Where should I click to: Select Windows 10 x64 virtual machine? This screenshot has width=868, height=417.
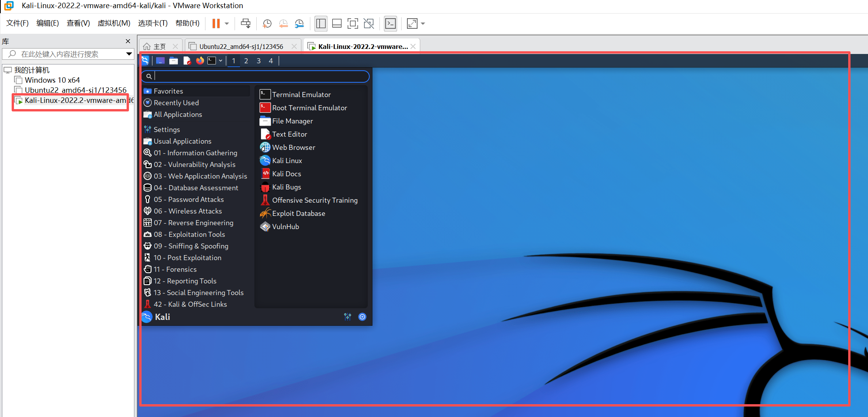(x=52, y=80)
